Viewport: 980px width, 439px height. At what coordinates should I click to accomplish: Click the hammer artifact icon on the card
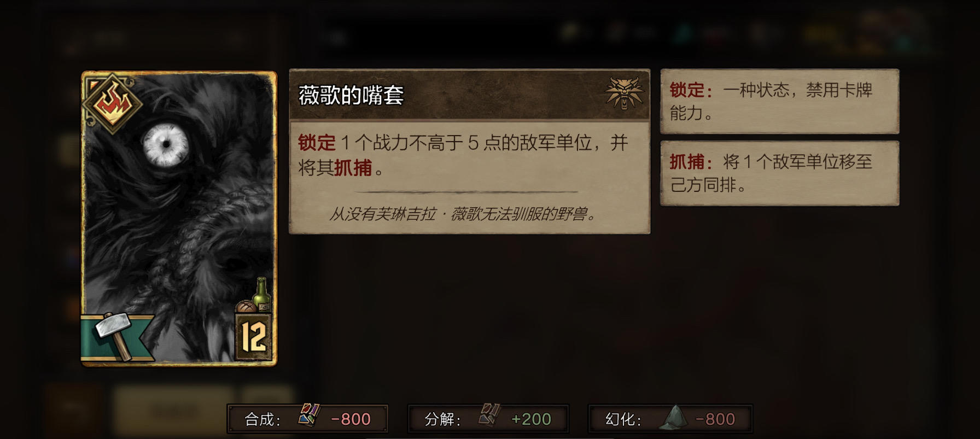click(114, 336)
